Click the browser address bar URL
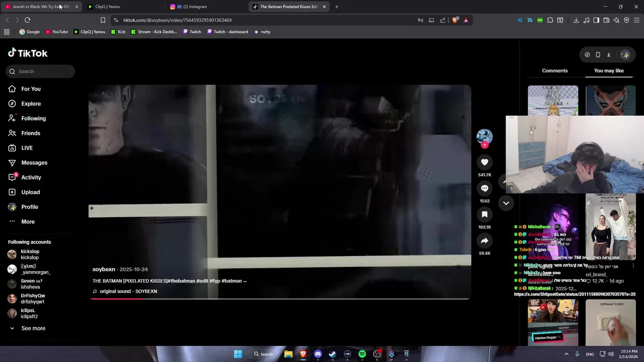Screen dimensions: 644x362 (x=177, y=20)
